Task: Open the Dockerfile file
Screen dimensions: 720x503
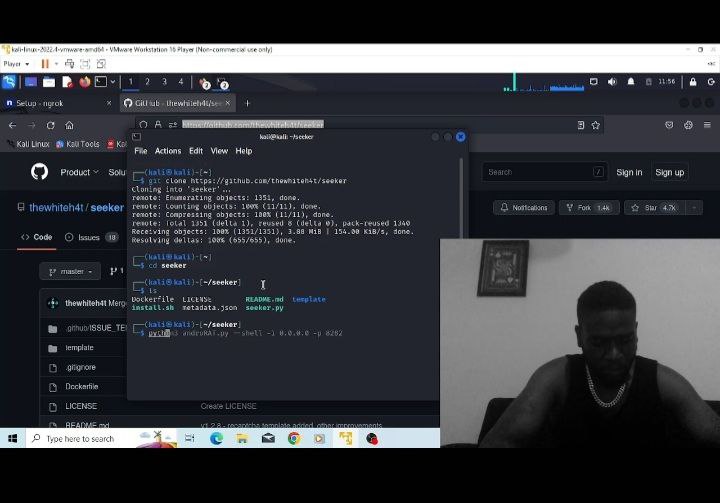Action: tap(82, 387)
